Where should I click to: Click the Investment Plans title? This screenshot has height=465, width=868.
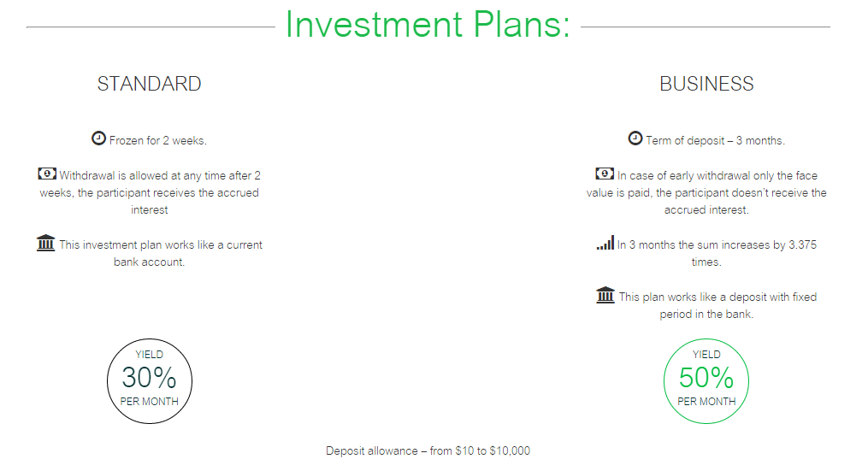tap(428, 25)
